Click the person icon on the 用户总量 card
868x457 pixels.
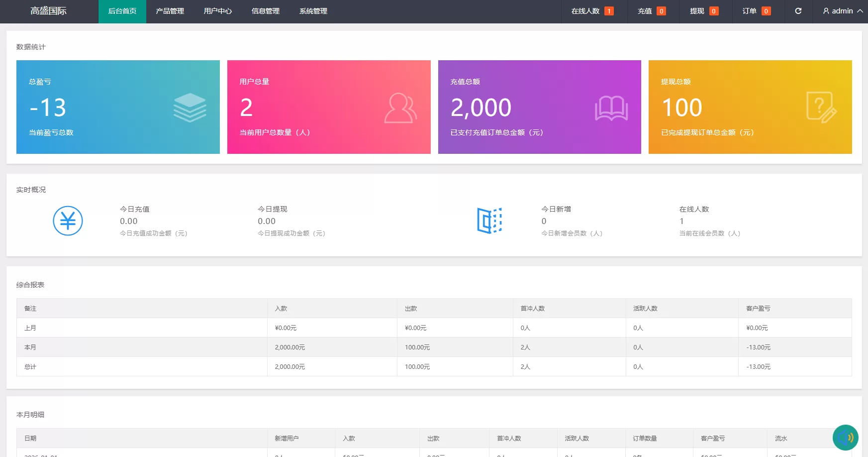(400, 107)
